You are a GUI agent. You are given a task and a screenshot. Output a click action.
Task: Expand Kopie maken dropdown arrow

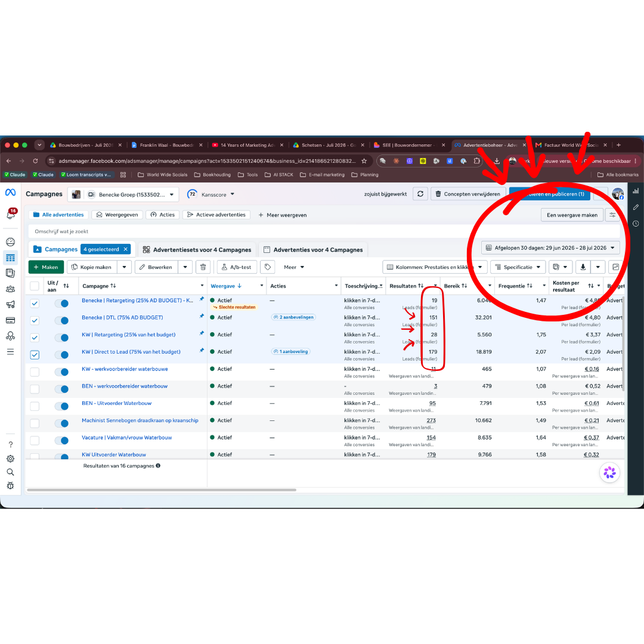point(124,267)
